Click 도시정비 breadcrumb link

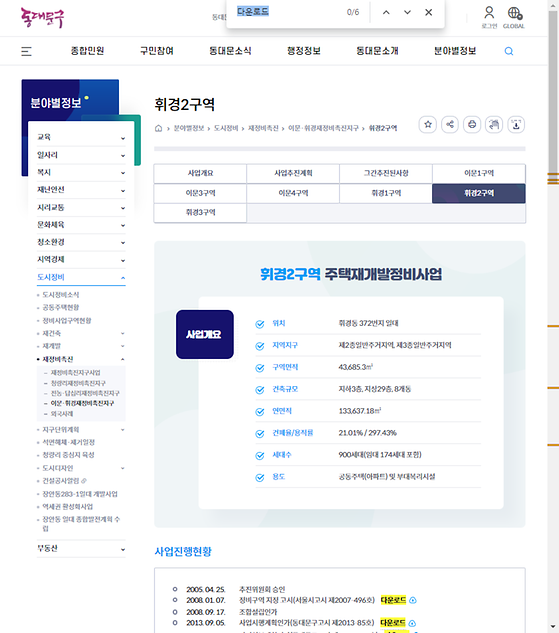pos(226,128)
